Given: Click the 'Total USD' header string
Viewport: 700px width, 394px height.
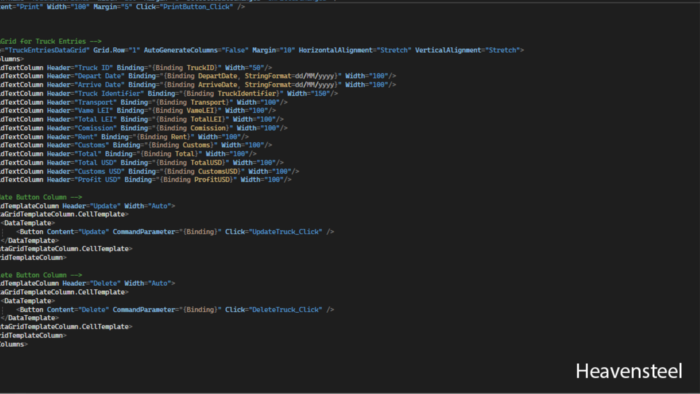Looking at the screenshot, I should 95,162.
